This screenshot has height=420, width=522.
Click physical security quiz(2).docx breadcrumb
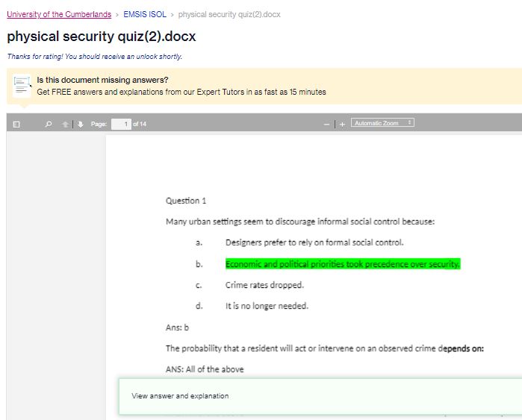(x=229, y=14)
